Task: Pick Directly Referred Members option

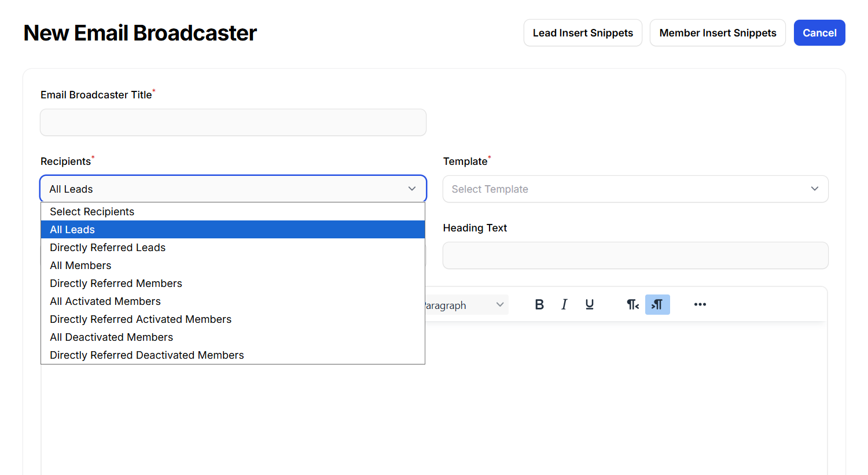Action: tap(116, 283)
